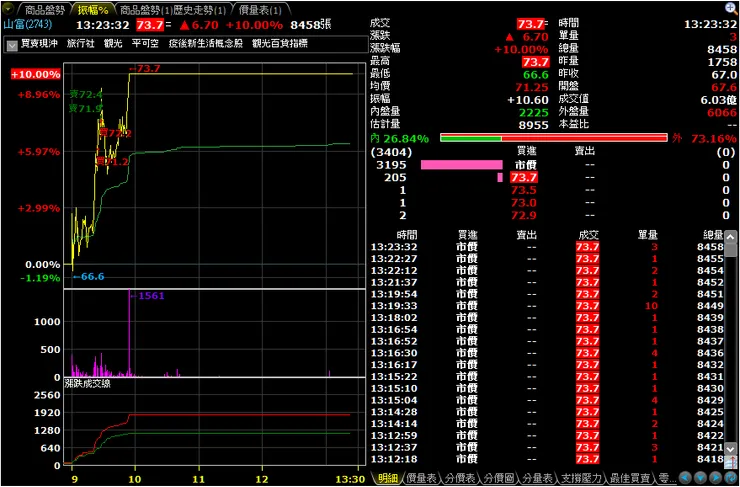Image resolution: width=740 pixels, height=487 pixels.
Task: Switch to the 價量表(1) tab at top
Action: tap(260, 10)
